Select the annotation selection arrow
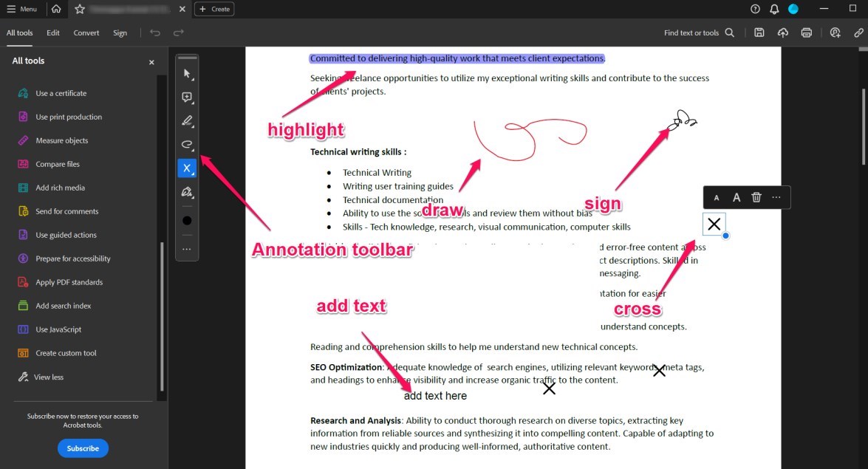 tap(187, 73)
